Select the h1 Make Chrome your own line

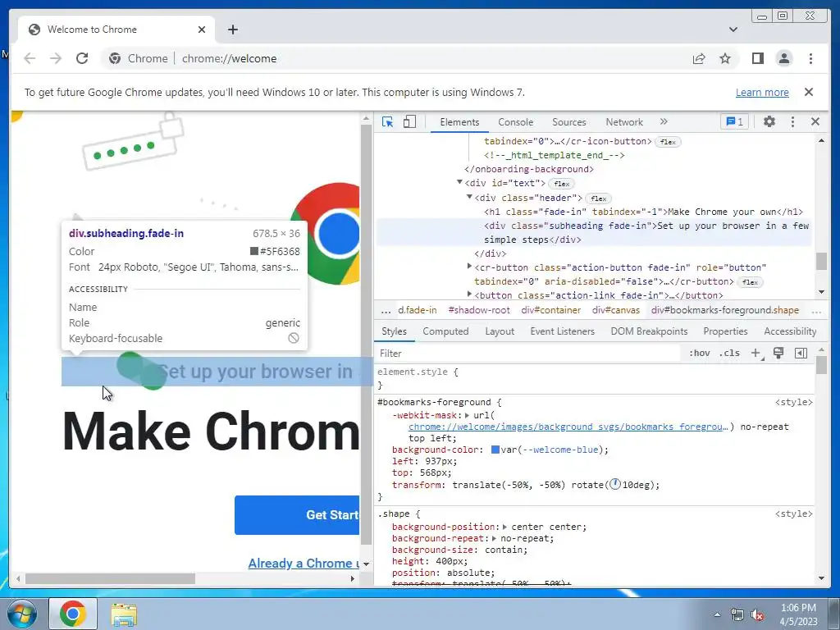pyautogui.click(x=643, y=212)
